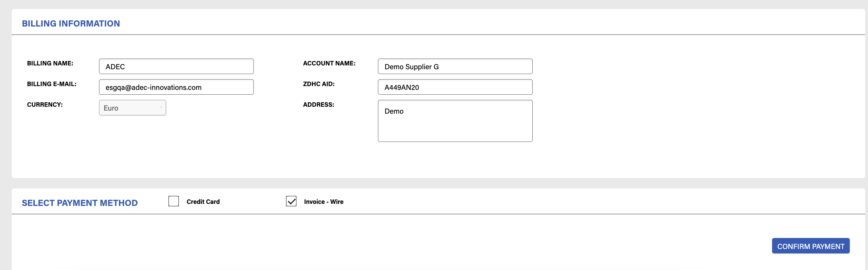Viewport: 868px width, 270px height.
Task: Open the Currency dropdown showing Euro
Action: [x=132, y=108]
